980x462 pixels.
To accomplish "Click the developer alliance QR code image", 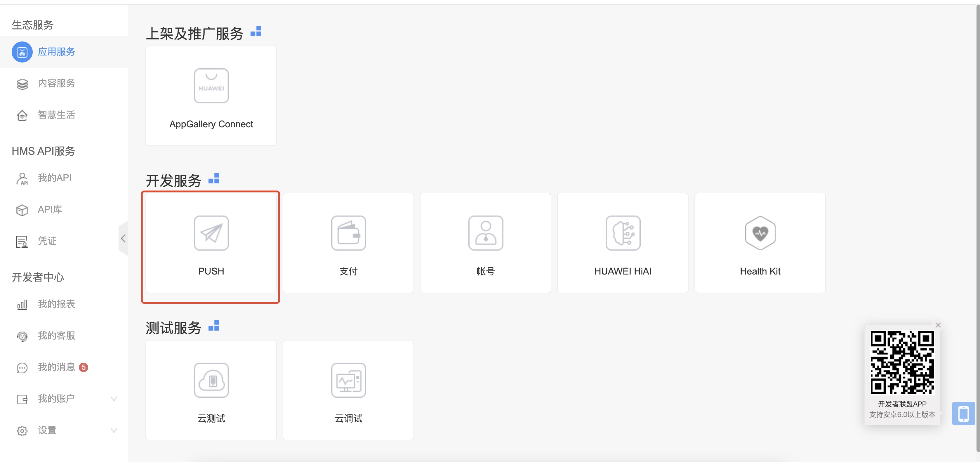I will [902, 363].
